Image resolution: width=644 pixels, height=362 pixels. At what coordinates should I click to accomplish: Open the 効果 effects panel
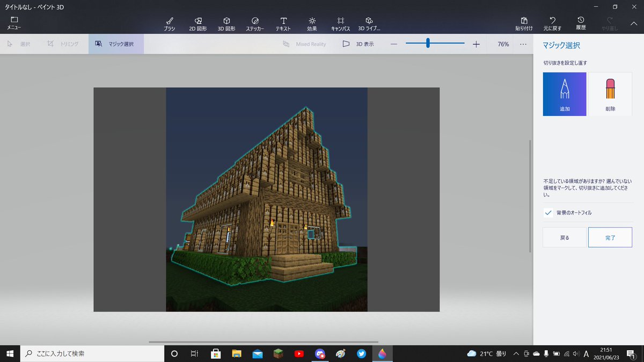coord(312,24)
